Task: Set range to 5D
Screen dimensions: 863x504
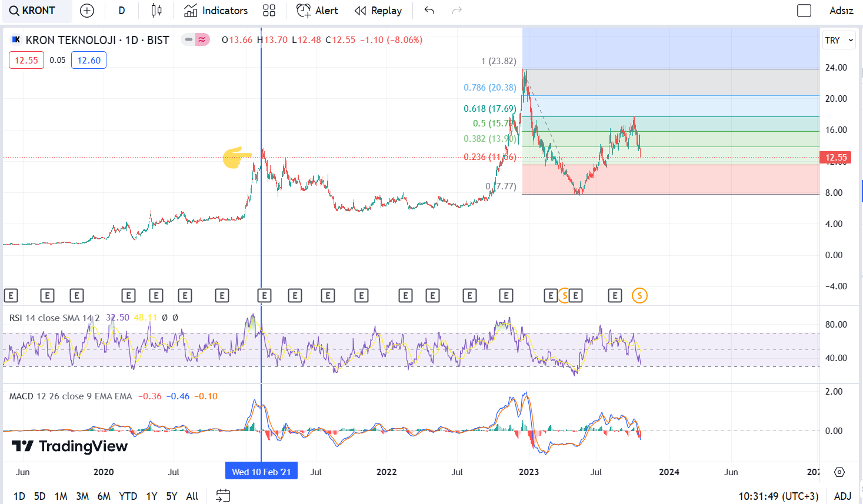Action: click(39, 496)
